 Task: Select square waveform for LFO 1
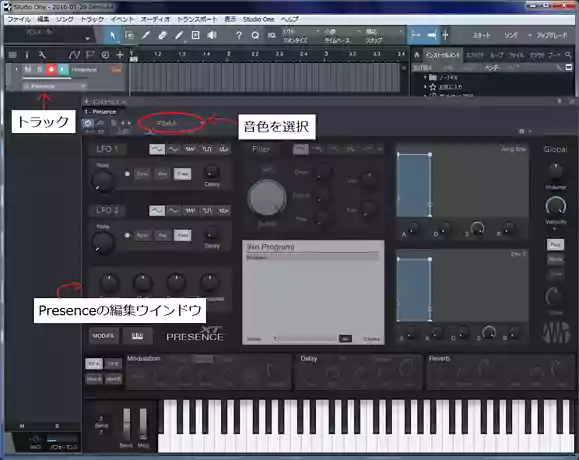click(207, 149)
